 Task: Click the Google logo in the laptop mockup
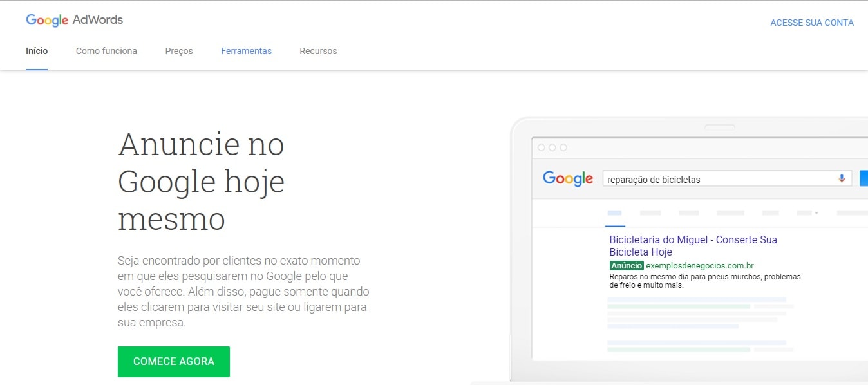[568, 178]
